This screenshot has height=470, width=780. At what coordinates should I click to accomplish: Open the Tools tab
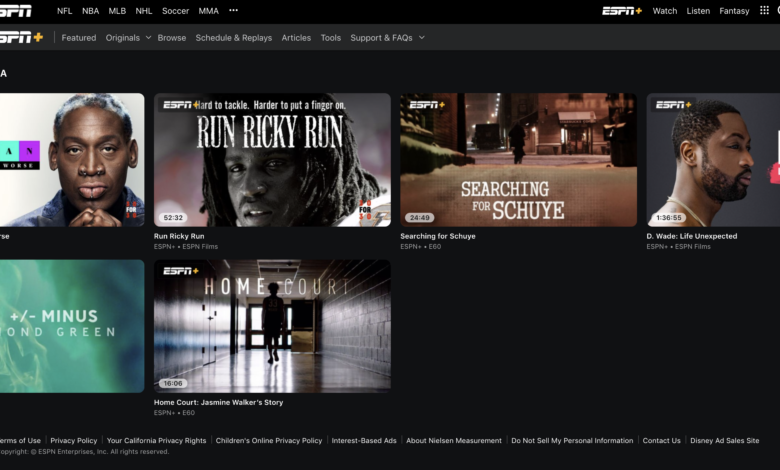[x=331, y=38]
